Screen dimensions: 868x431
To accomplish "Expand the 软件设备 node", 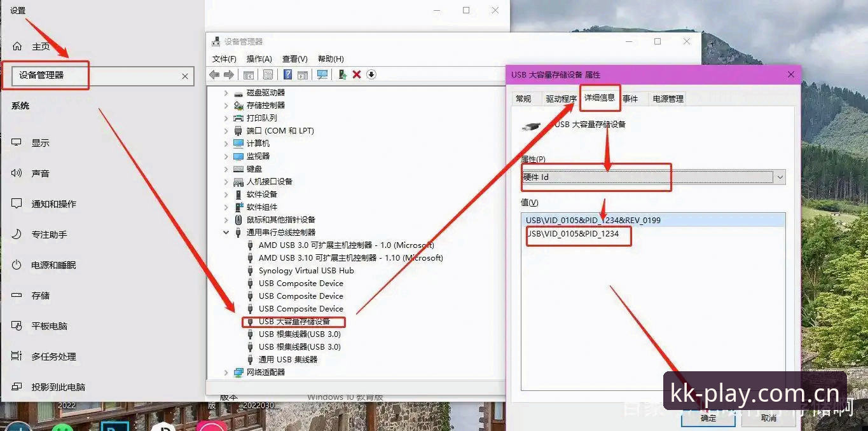I will (x=226, y=195).
